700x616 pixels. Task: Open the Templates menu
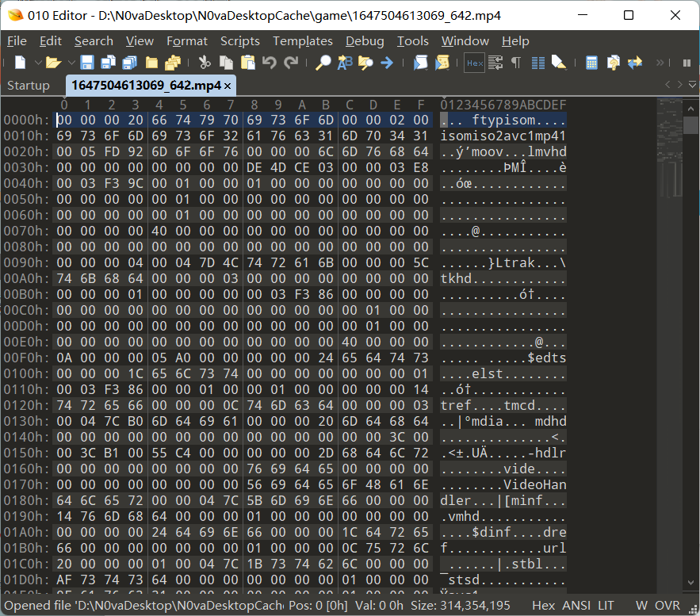tap(303, 41)
